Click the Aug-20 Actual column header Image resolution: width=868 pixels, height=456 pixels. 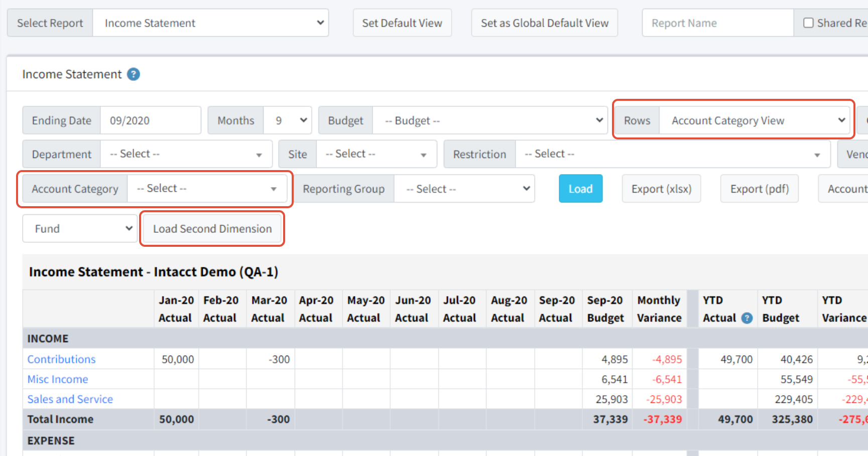click(x=509, y=309)
